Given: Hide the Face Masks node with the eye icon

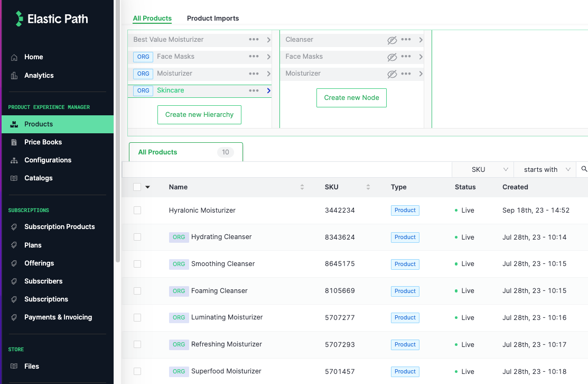Looking at the screenshot, I should pos(392,57).
